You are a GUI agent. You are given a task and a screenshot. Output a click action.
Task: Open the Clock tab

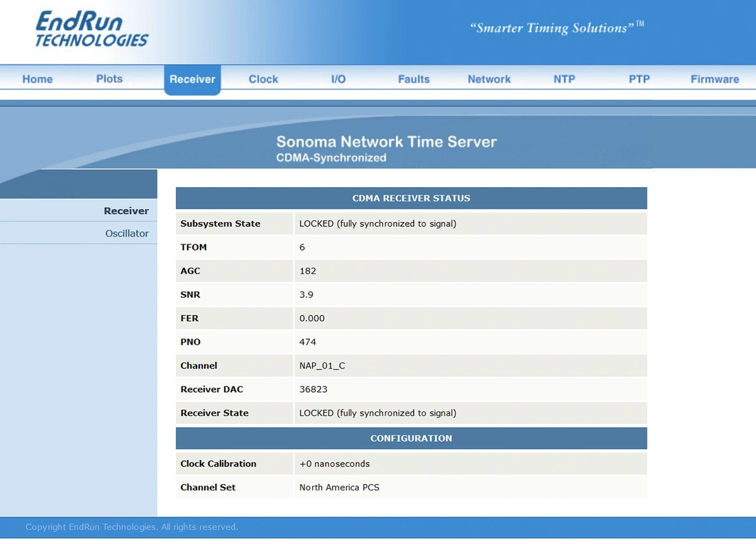click(263, 79)
